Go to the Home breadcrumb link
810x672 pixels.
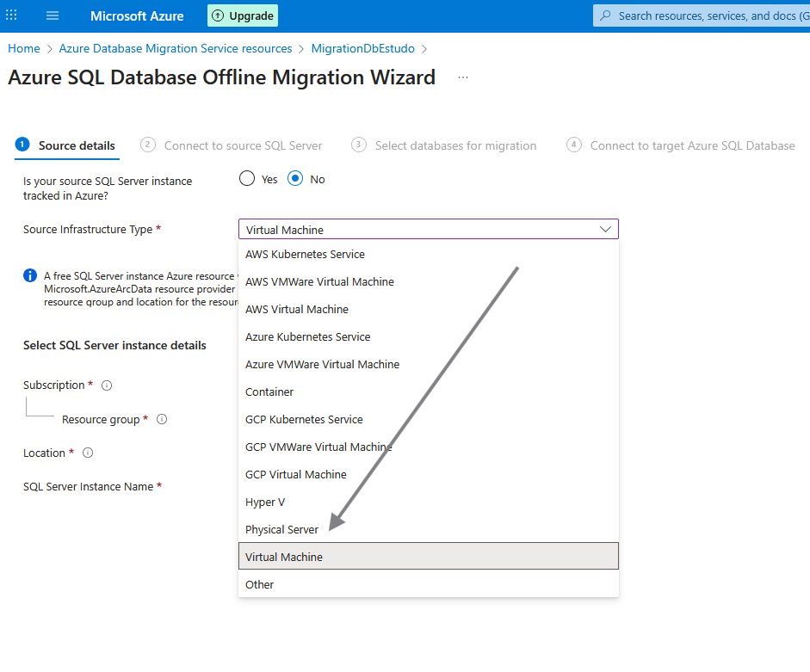pos(24,48)
